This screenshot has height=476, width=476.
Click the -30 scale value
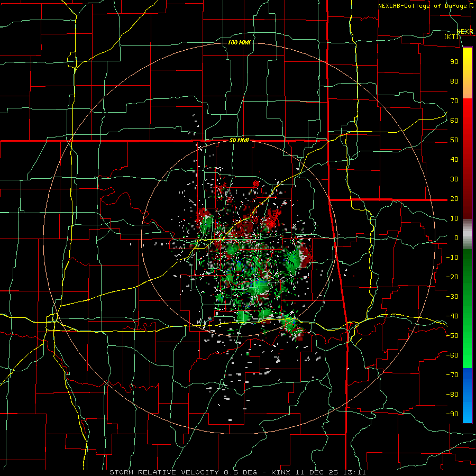click(x=452, y=297)
